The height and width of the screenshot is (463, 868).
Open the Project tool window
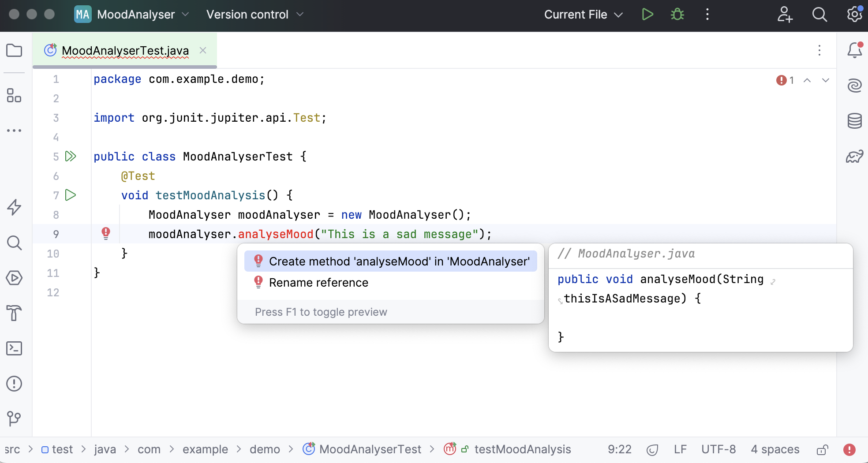pyautogui.click(x=14, y=50)
